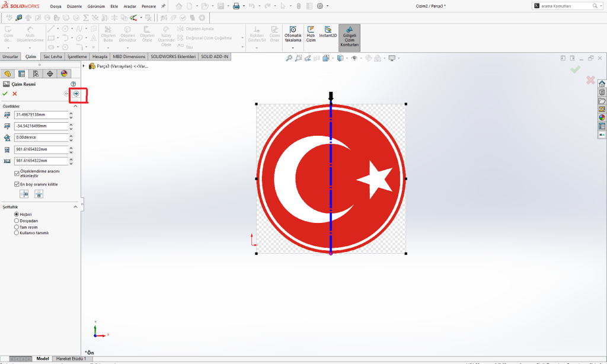
Task: Click the green checkmark to accept Çizim Resmi
Action: [x=5, y=94]
